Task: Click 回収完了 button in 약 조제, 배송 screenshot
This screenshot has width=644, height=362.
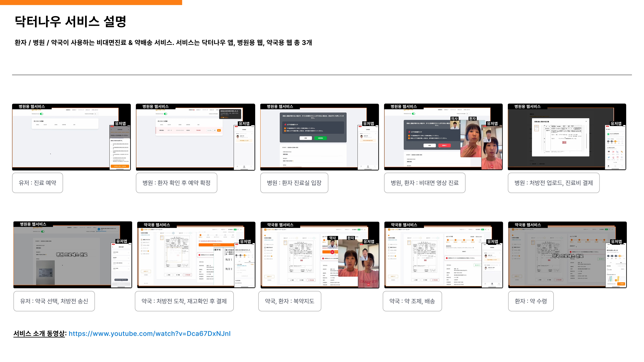Action: point(464,252)
